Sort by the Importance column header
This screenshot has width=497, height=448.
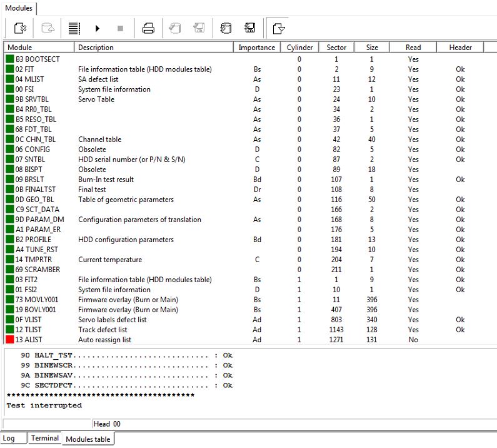tap(256, 48)
